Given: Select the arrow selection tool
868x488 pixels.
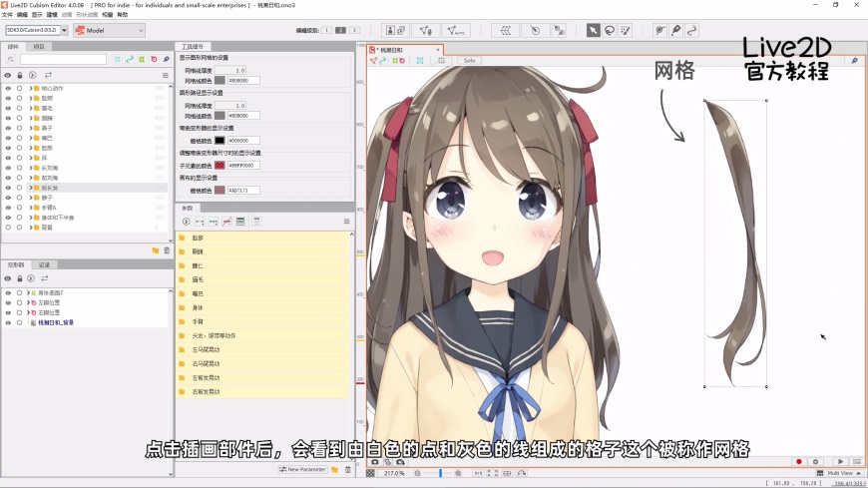Looking at the screenshot, I should click(x=593, y=31).
